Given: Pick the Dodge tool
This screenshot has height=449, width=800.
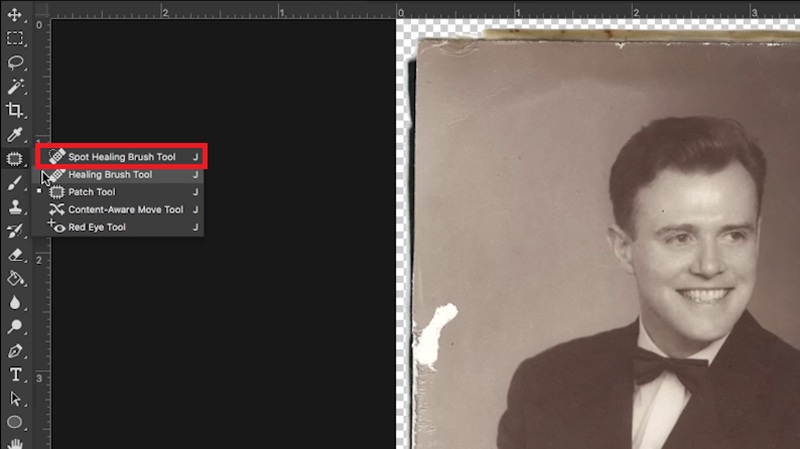Looking at the screenshot, I should click(15, 327).
